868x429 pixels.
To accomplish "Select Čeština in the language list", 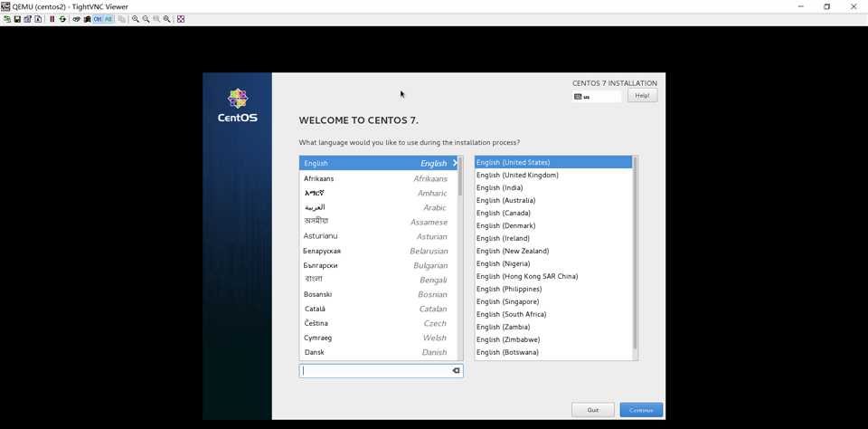I will coord(379,323).
